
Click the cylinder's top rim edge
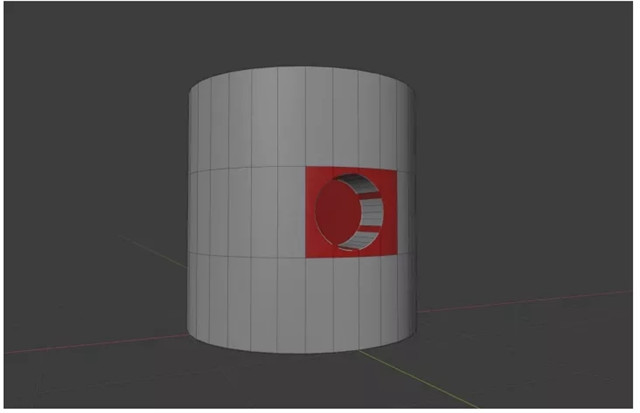click(300, 68)
